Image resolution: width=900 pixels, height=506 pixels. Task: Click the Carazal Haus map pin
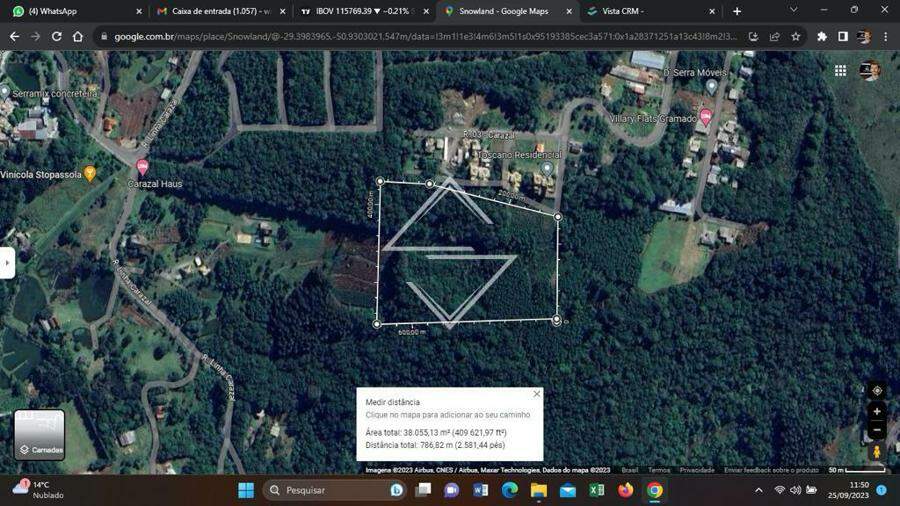142,168
